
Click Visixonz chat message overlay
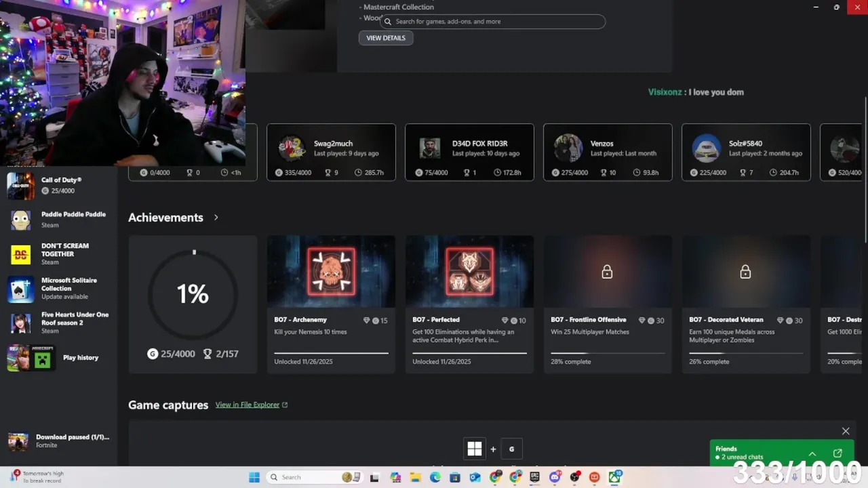pos(696,92)
